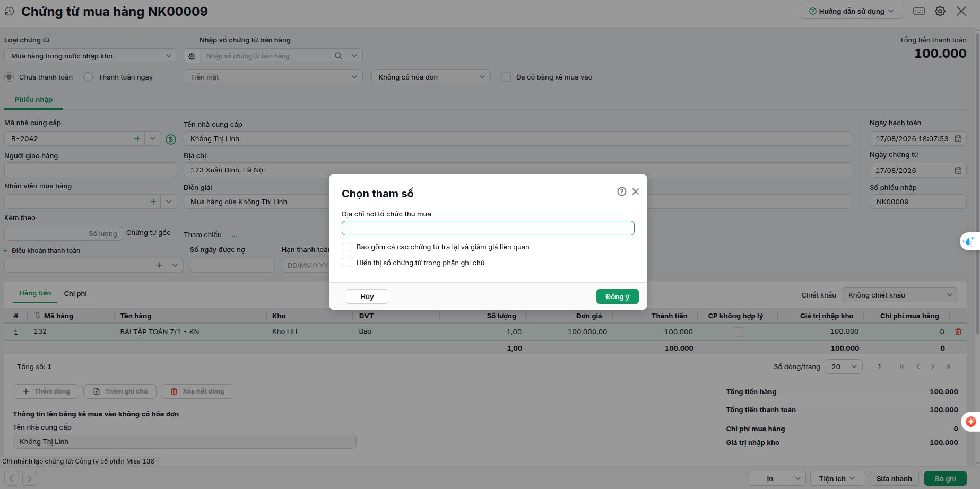Click the Diễn giải description field
The width and height of the screenshot is (980, 489).
pos(518,202)
